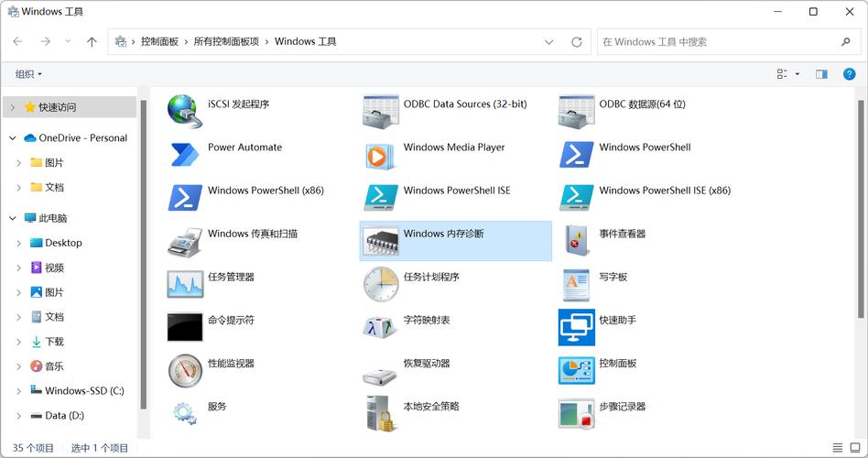This screenshot has height=458, width=868.
Task: Switch to details view in status bar
Action: pyautogui.click(x=838, y=448)
